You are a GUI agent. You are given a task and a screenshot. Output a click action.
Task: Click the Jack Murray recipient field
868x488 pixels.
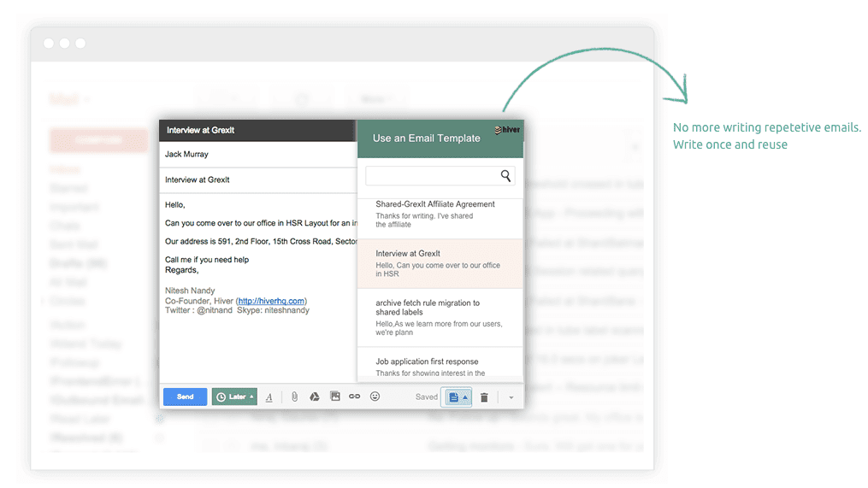click(258, 155)
